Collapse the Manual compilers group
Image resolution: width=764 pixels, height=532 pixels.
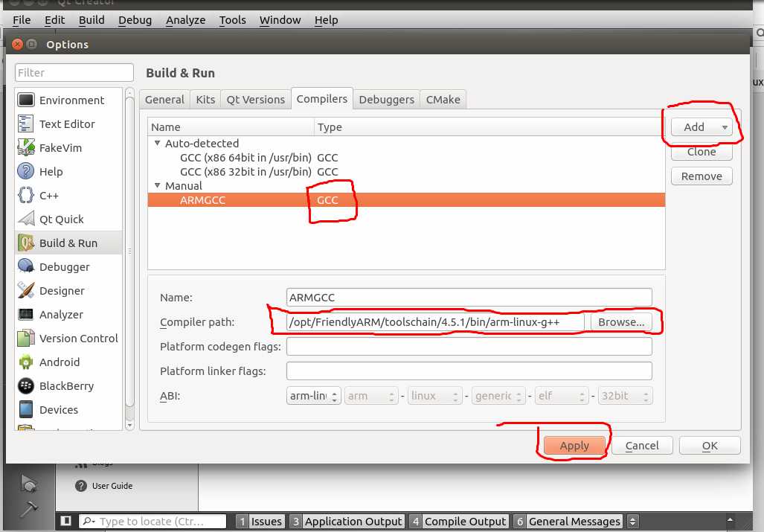tap(157, 185)
